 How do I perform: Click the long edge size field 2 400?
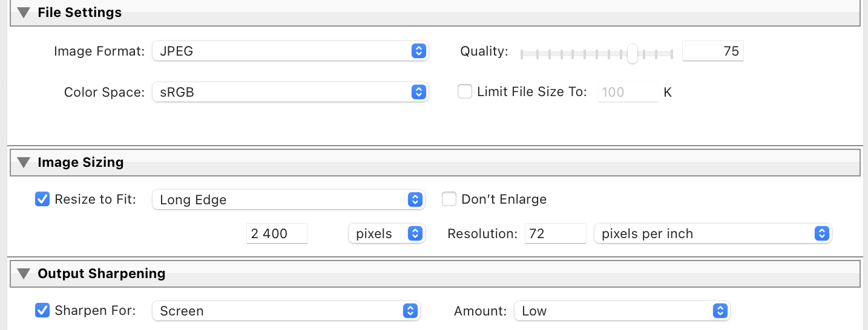click(x=277, y=234)
